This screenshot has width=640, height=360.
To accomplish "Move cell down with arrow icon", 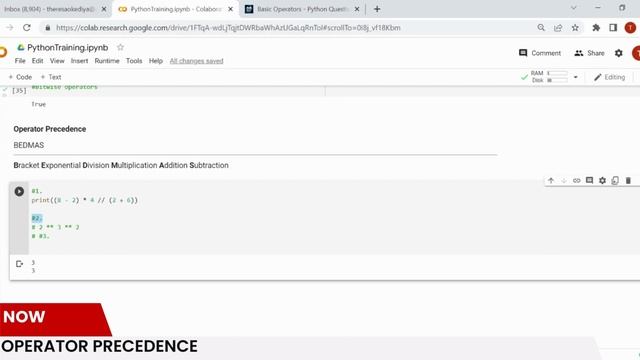I will 564,180.
